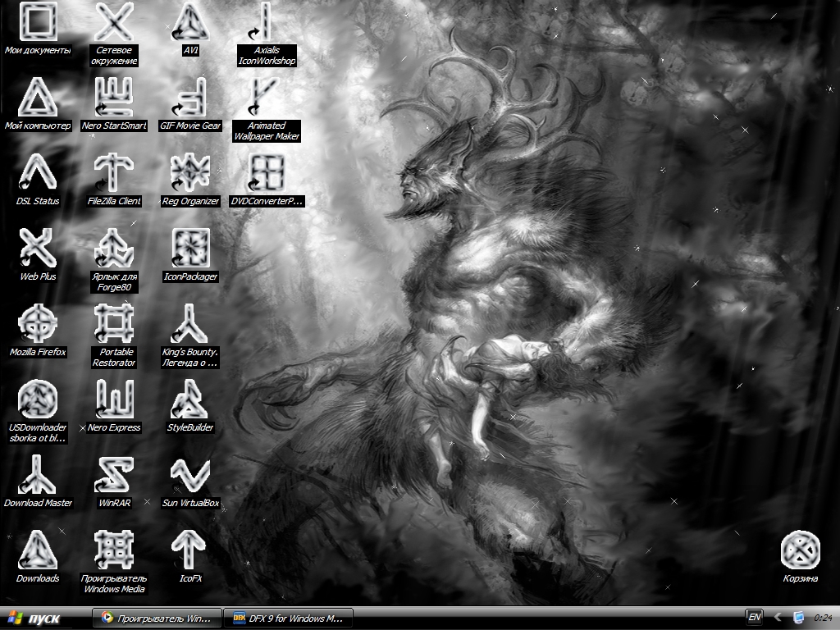Select the USDownloader sborka icon

click(x=38, y=399)
